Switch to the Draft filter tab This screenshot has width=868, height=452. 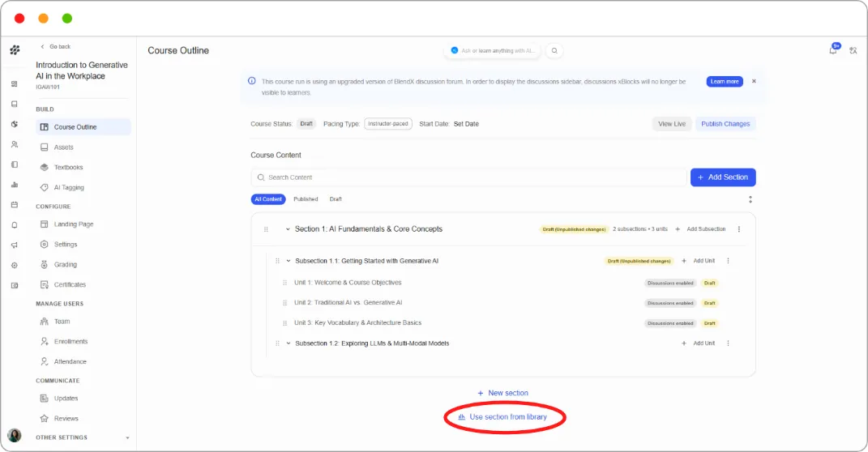(x=336, y=199)
